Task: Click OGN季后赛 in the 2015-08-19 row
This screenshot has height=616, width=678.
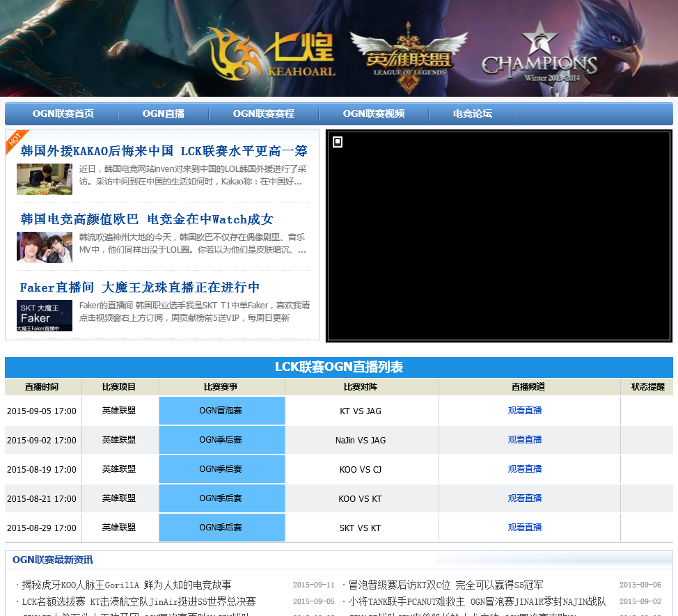Action: point(222,469)
